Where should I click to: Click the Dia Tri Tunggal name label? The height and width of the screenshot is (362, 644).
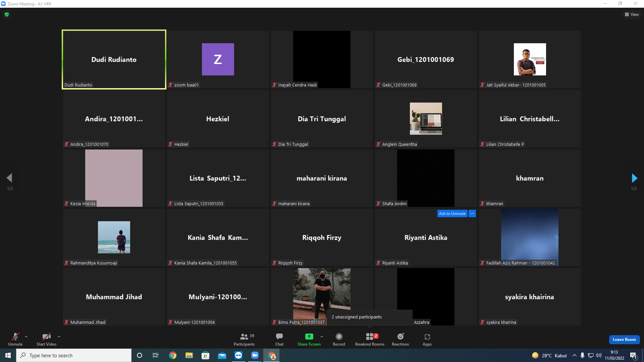293,144
